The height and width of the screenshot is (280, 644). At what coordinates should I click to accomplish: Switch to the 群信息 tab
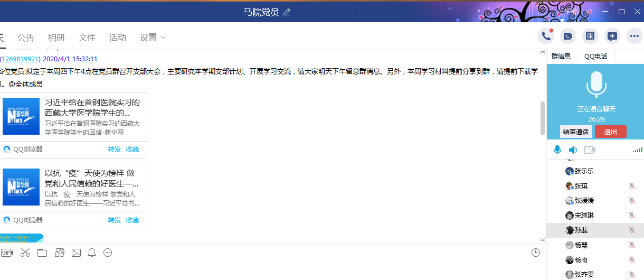click(x=561, y=57)
